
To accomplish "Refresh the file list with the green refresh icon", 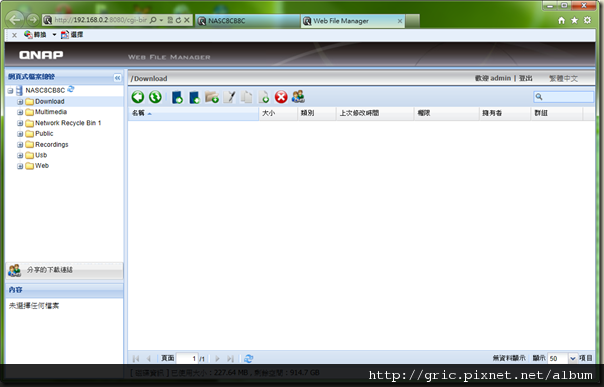I will click(155, 97).
